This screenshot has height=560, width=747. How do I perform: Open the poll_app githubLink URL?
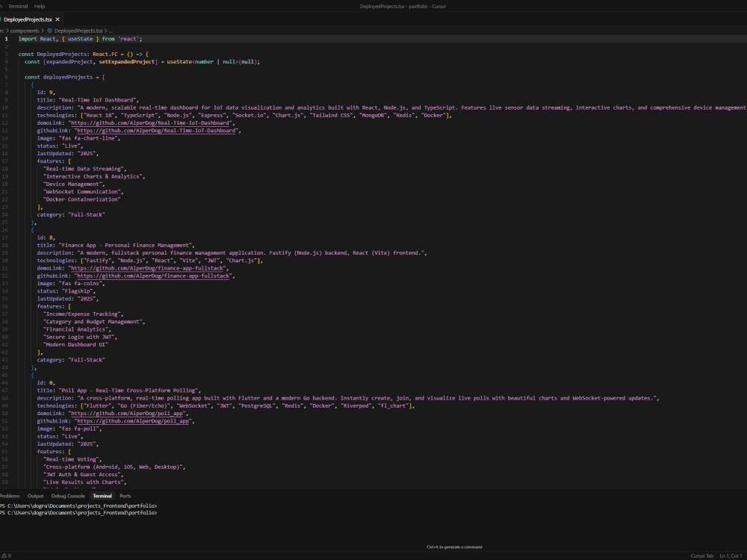tap(134, 421)
